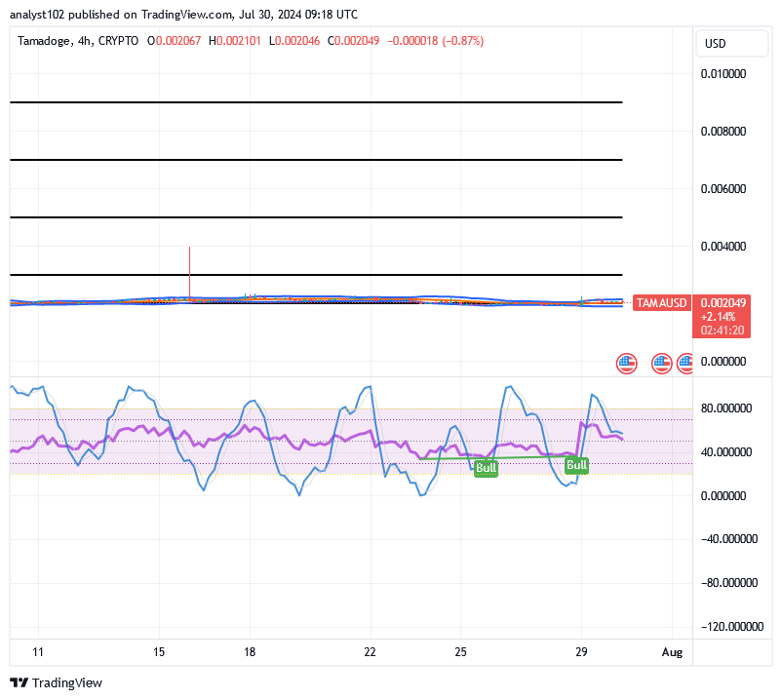Open the USD currency selector
This screenshot has height=700, width=782.
[731, 43]
